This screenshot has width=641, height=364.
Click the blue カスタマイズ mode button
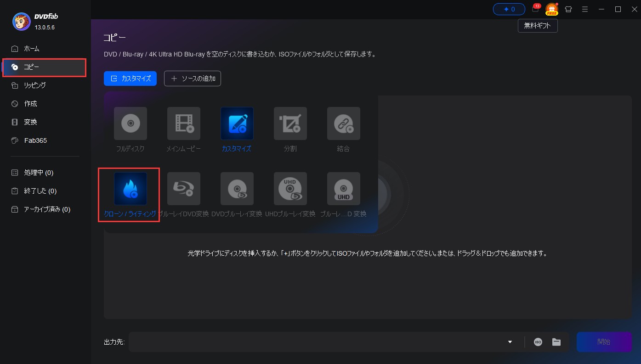point(130,78)
